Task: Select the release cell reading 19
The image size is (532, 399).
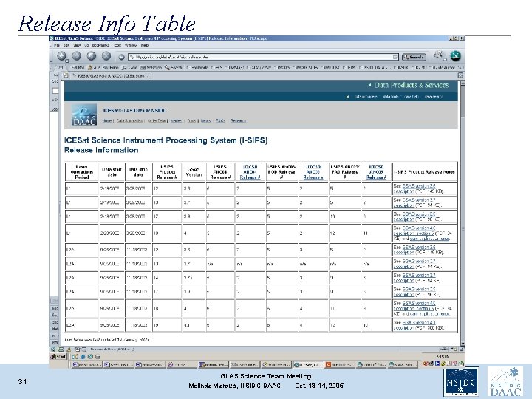Action: (167, 325)
